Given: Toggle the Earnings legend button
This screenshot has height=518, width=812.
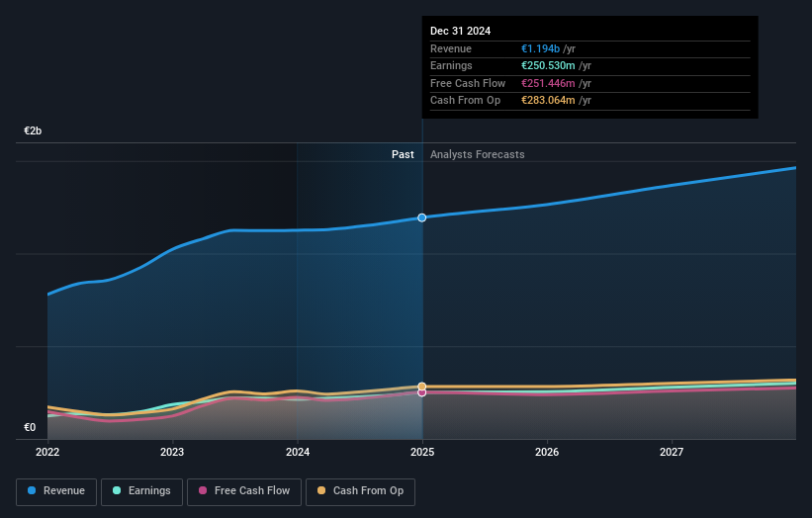Looking at the screenshot, I should (141, 491).
